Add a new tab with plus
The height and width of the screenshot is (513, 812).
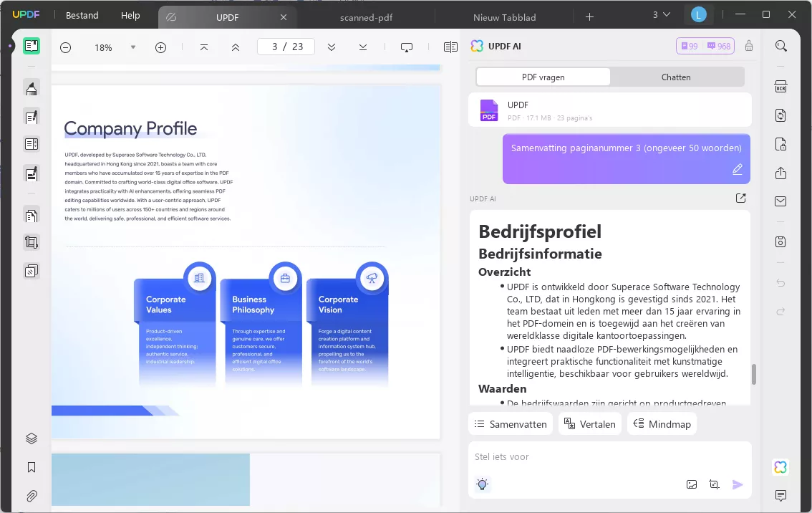[589, 17]
